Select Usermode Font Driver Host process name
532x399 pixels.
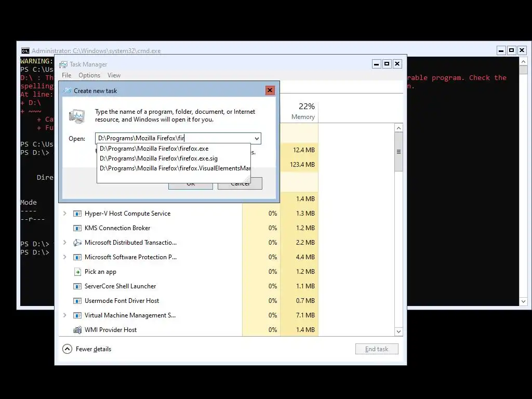click(x=122, y=301)
